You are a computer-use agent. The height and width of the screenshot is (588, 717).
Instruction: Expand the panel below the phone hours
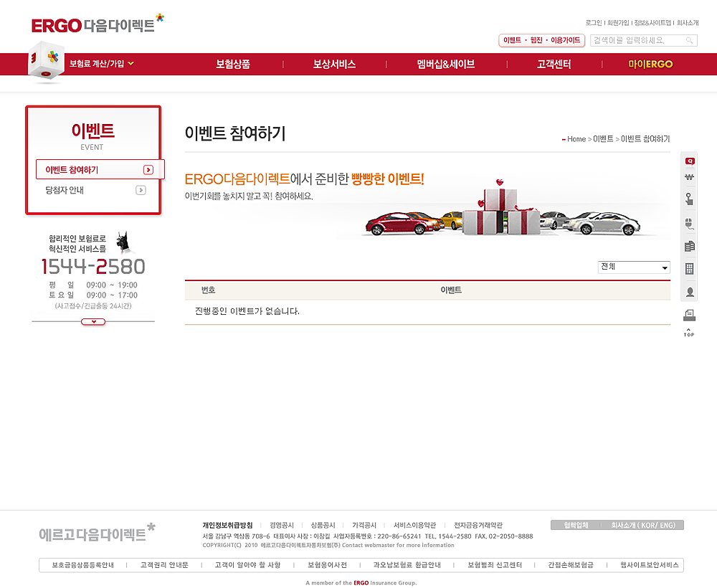93,322
